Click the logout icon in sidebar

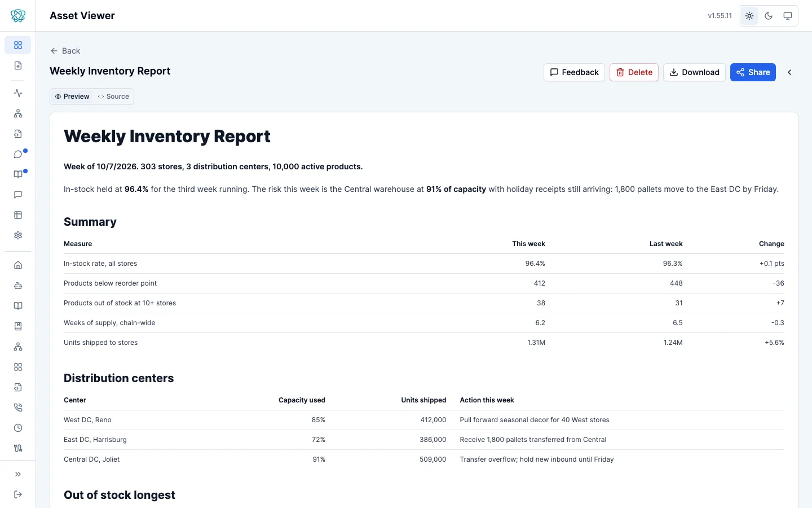18,494
